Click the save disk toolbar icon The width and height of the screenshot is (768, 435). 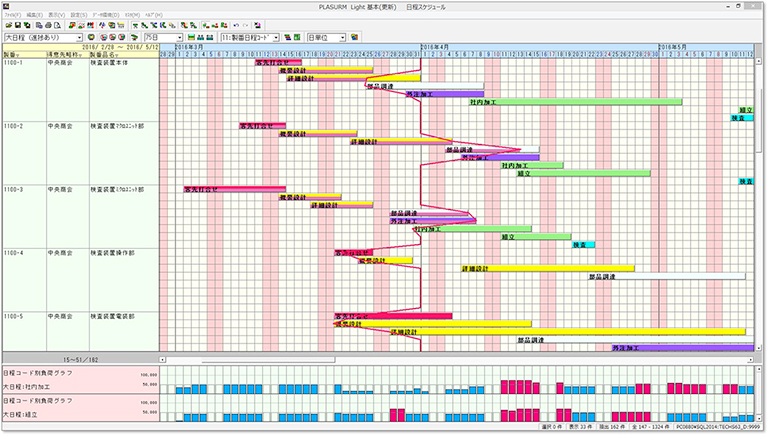coord(18,26)
